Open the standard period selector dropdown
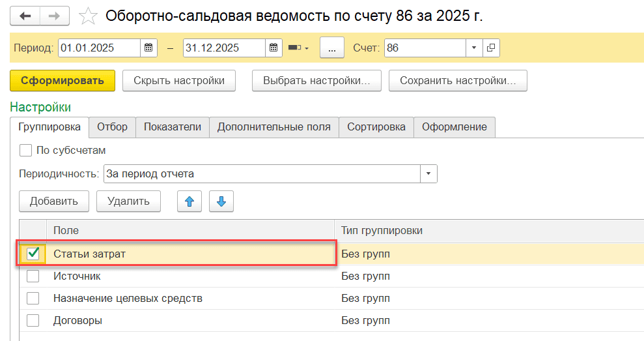 pos(298,48)
